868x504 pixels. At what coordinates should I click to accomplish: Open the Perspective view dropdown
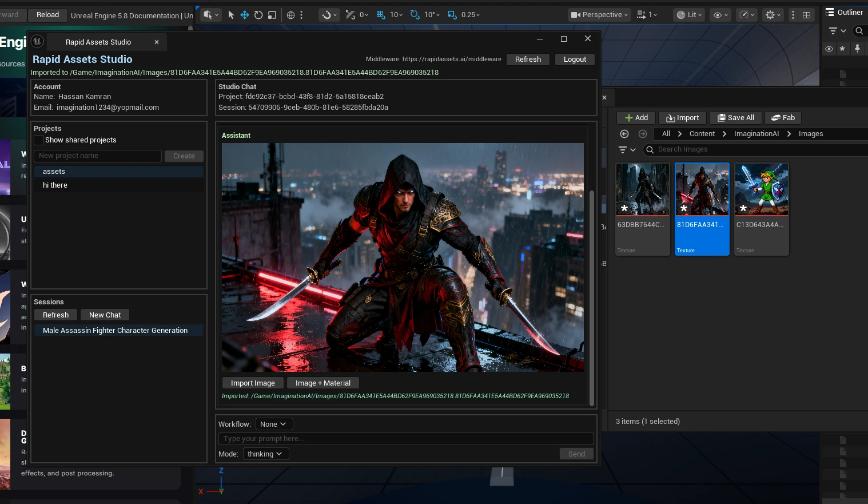599,15
